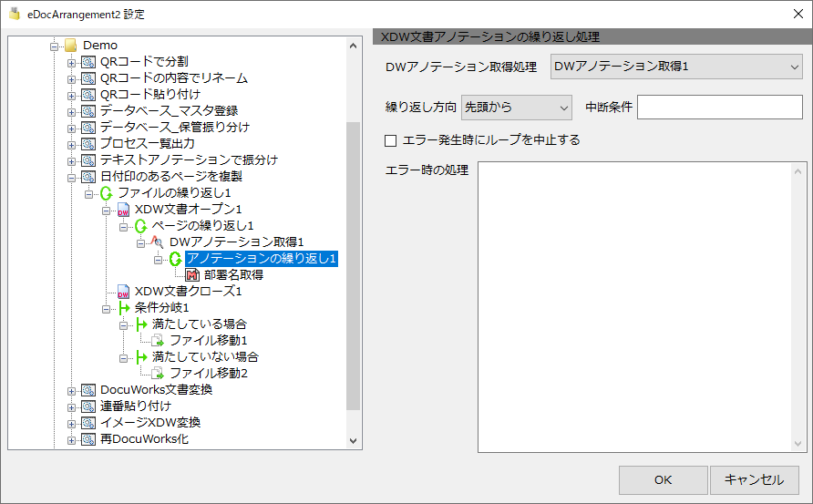Click the red M icon of 部署名取得

tap(193, 275)
